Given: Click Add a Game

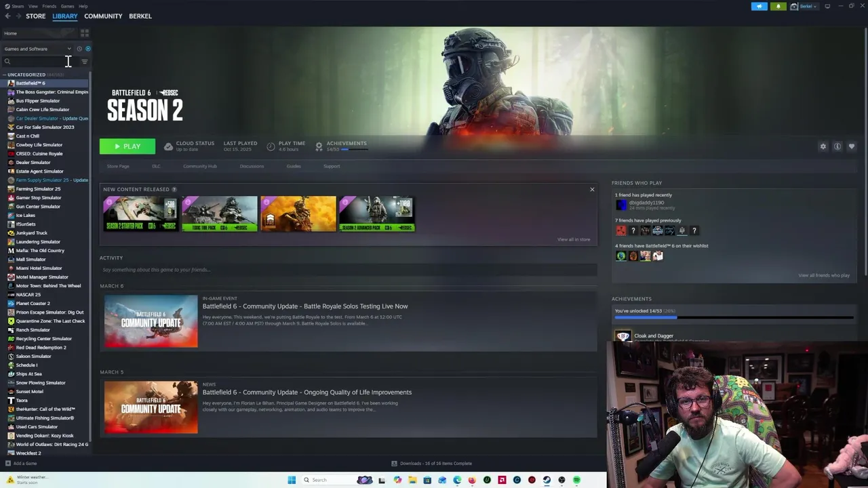Looking at the screenshot, I should (20, 464).
